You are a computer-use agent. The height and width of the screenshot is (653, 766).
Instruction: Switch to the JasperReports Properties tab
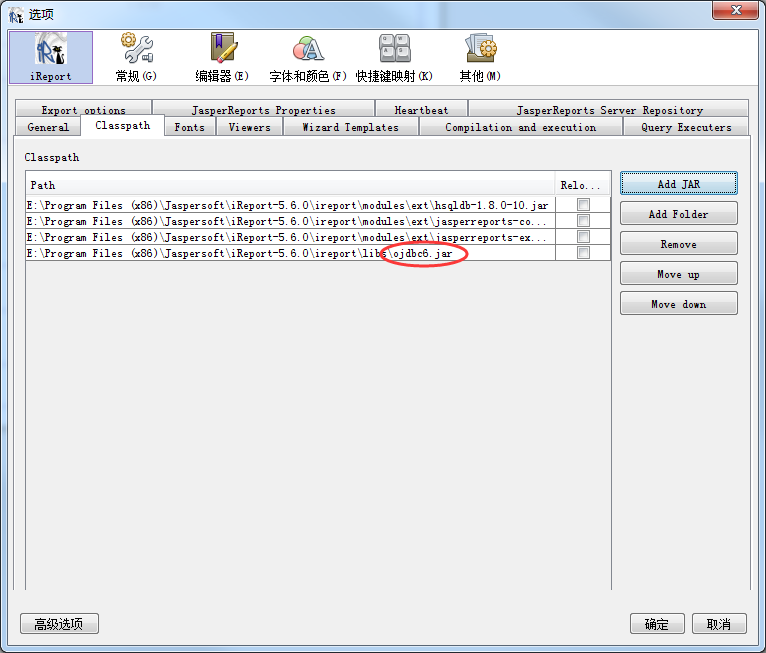coord(263,108)
